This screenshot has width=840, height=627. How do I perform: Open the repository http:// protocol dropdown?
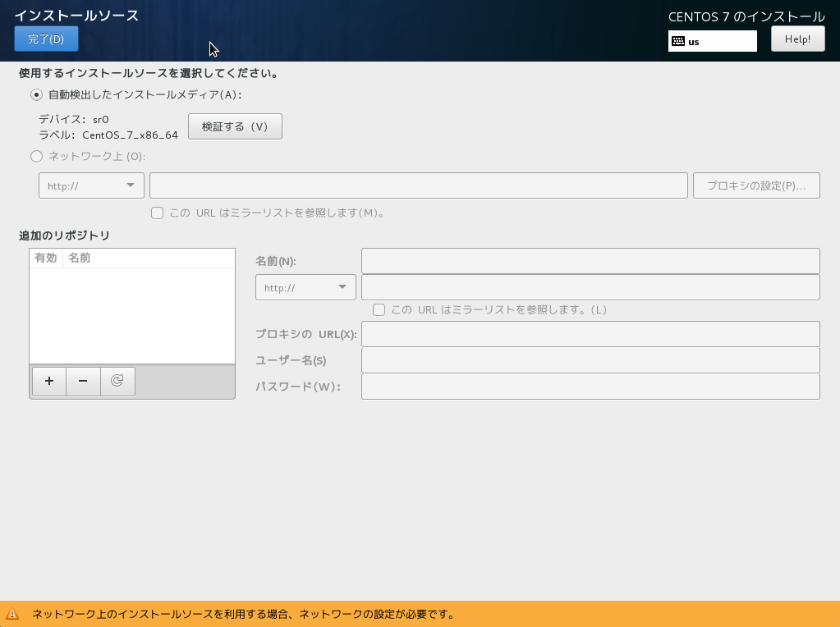305,287
